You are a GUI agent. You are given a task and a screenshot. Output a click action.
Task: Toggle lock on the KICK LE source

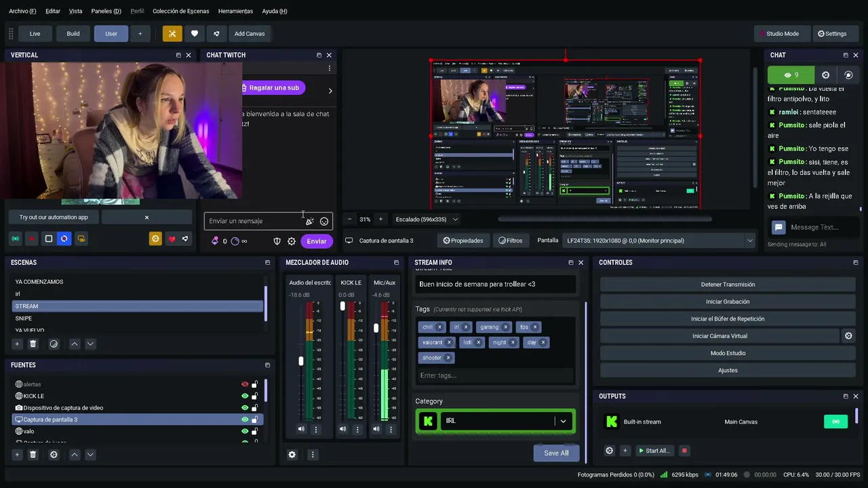[255, 396]
